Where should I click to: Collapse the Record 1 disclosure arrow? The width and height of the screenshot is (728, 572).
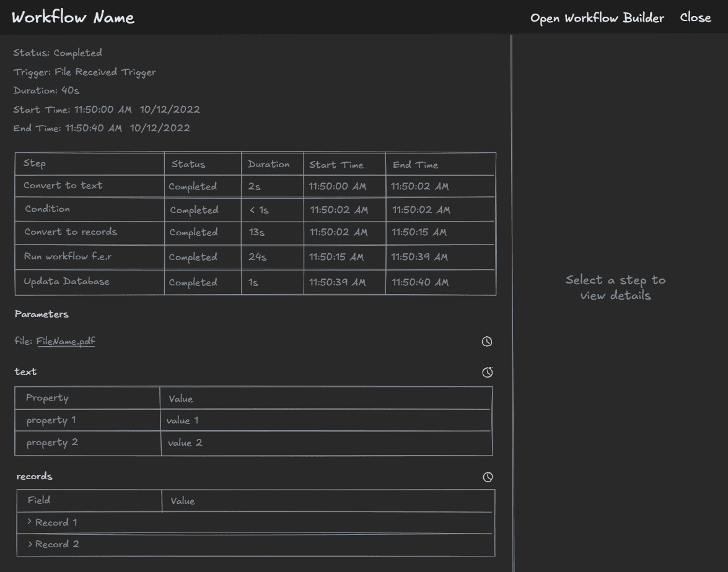point(29,522)
